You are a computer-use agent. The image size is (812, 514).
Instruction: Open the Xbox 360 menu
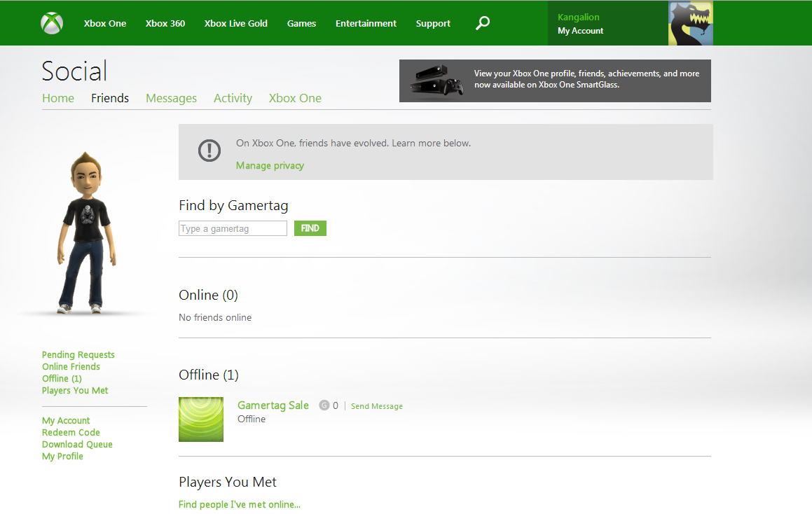click(165, 23)
